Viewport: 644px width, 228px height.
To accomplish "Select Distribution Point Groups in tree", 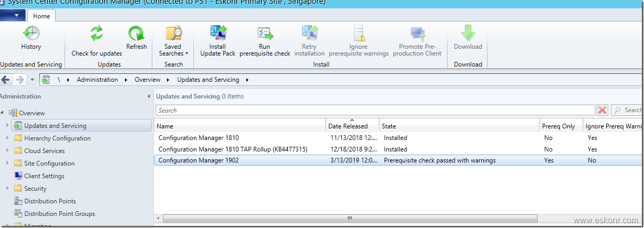I will (59, 214).
